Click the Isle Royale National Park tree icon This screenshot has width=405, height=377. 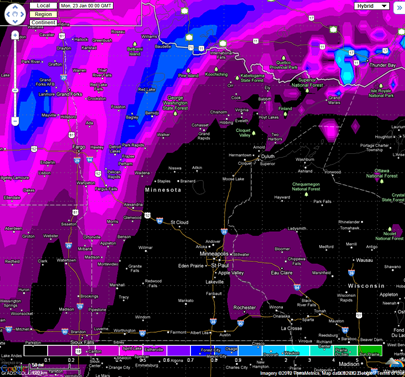click(x=382, y=85)
